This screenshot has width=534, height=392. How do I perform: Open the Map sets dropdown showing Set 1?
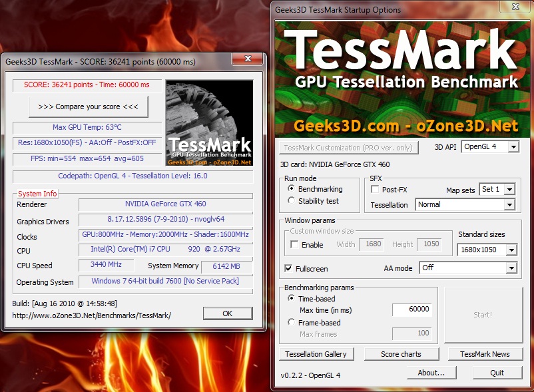tap(497, 189)
